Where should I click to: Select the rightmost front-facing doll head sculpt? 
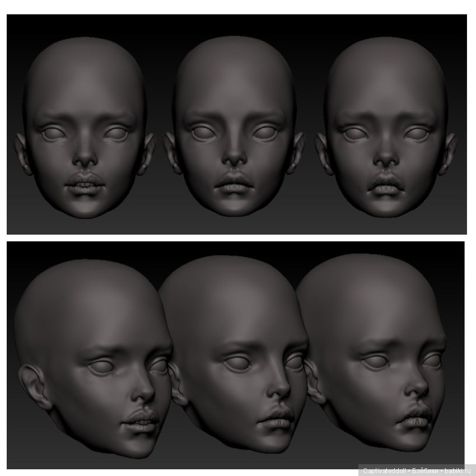386,129
